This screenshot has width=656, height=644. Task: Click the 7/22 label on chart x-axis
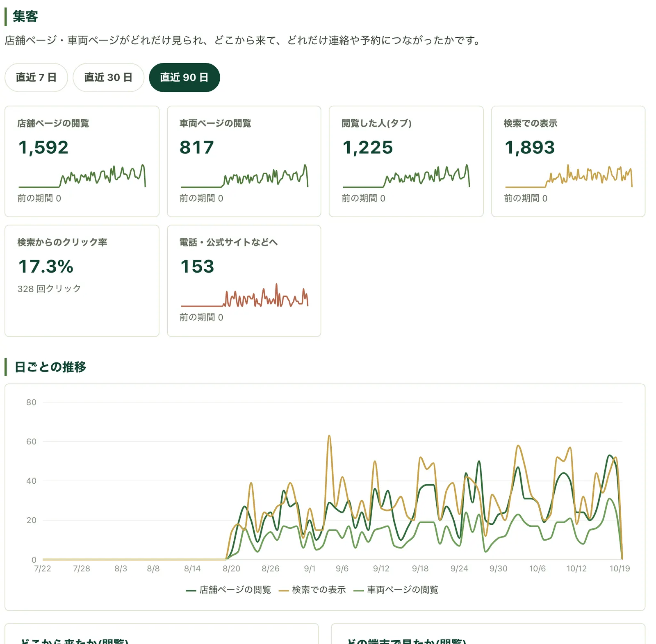(43, 569)
